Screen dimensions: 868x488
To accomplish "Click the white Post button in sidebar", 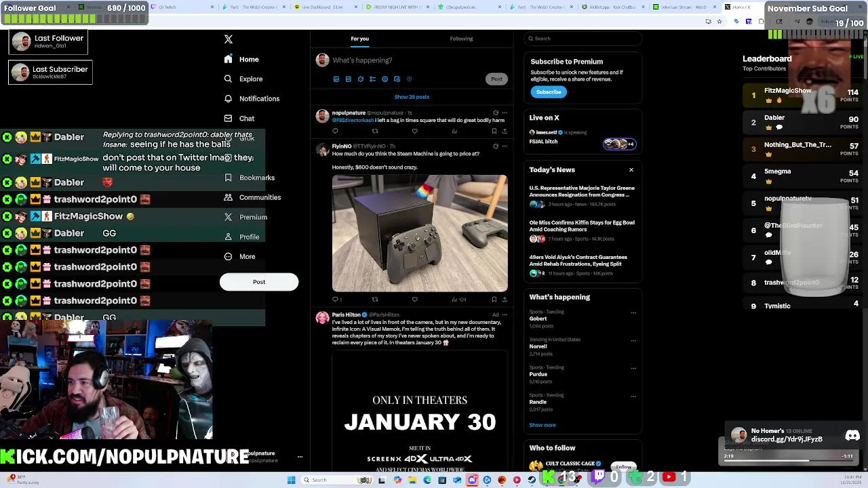I will (259, 282).
